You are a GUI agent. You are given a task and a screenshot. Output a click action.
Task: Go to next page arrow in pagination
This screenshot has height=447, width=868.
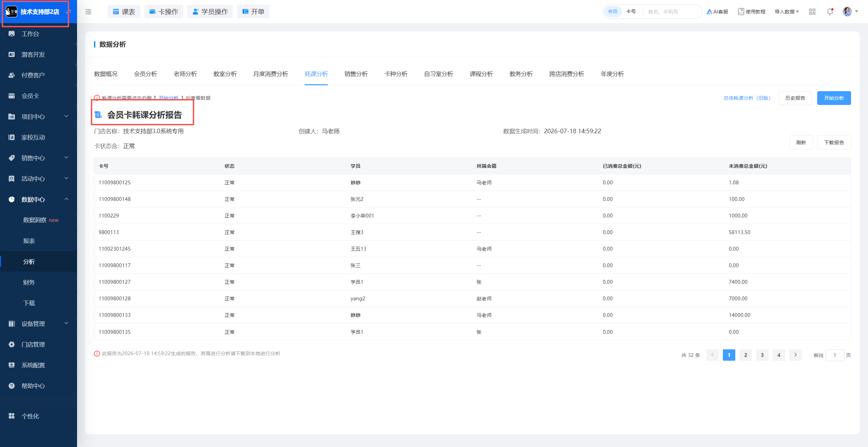[x=795, y=355]
